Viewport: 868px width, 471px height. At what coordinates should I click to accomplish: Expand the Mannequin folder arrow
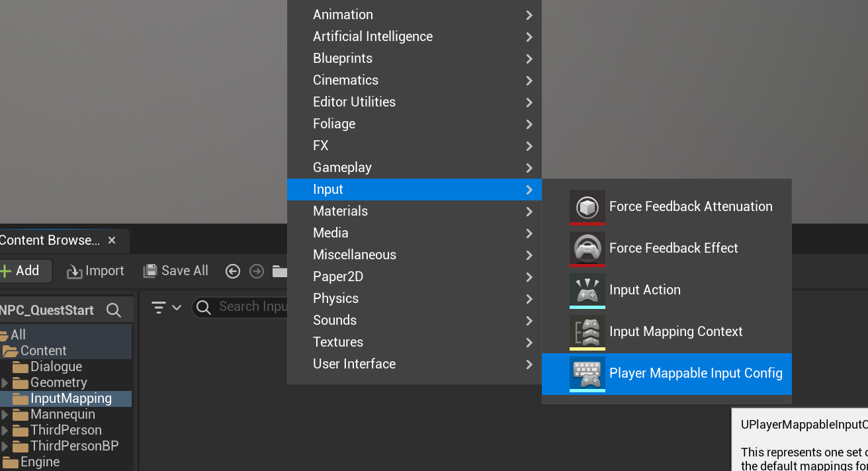[x=5, y=415]
